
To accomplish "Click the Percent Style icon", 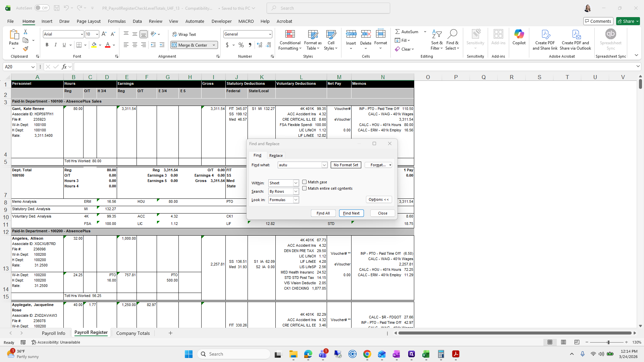I will 241,45.
